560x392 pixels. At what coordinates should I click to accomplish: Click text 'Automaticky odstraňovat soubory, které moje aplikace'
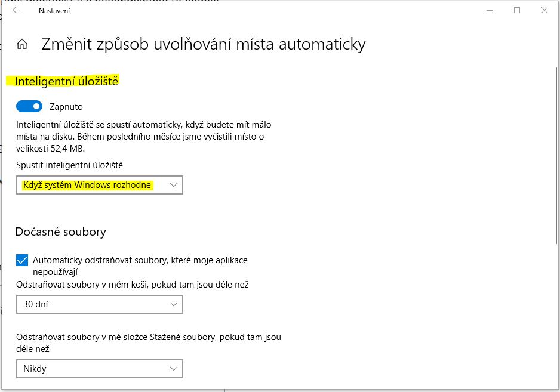pos(140,260)
